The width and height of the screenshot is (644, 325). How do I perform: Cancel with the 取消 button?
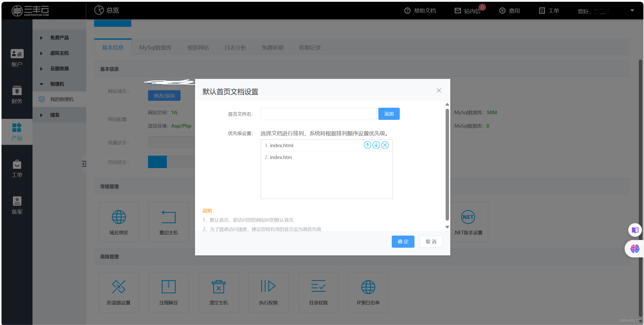click(x=431, y=241)
